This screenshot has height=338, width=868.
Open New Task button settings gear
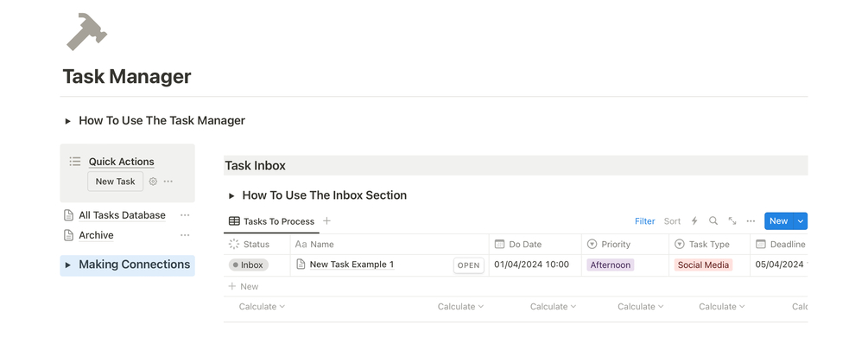point(154,182)
